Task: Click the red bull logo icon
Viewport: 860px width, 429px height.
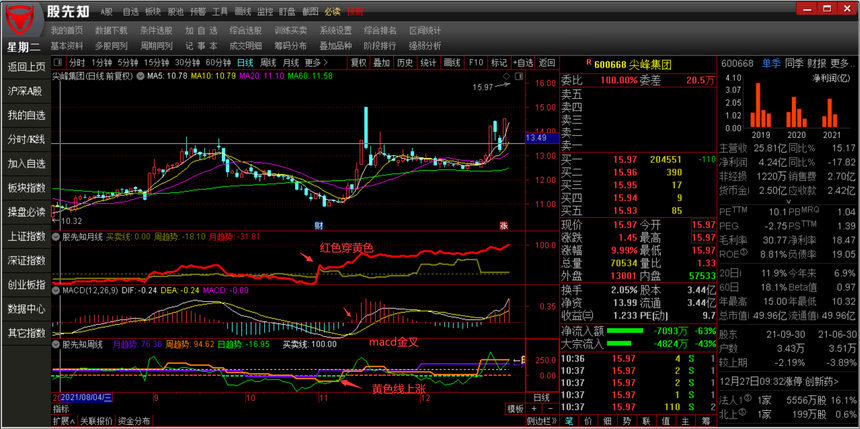Action: [x=22, y=20]
